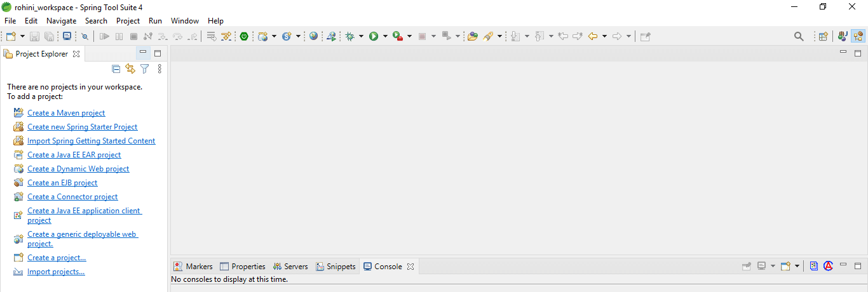Click the New wizard icon in toolbar
Screen dimensions: 868x292
pyautogui.click(x=11, y=37)
